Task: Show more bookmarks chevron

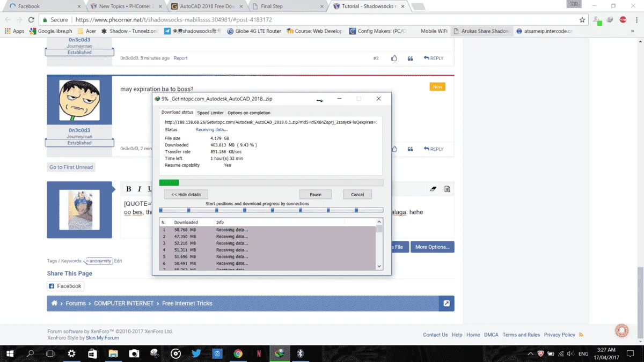Action: point(633,31)
